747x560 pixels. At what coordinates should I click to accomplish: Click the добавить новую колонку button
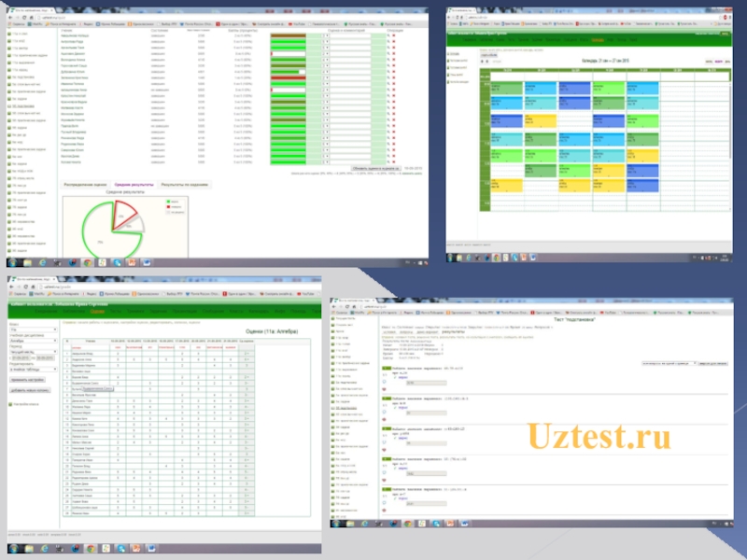30,390
